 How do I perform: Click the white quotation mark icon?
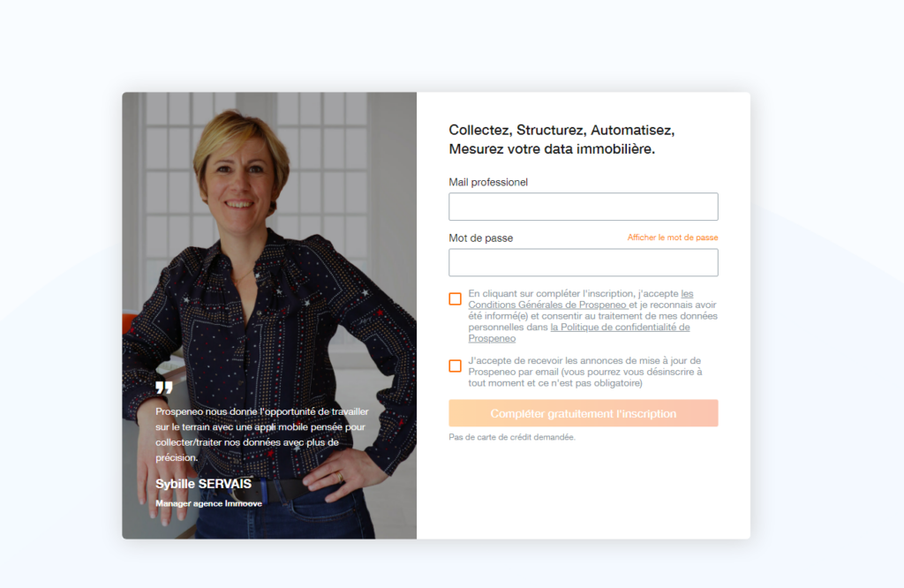click(x=164, y=388)
